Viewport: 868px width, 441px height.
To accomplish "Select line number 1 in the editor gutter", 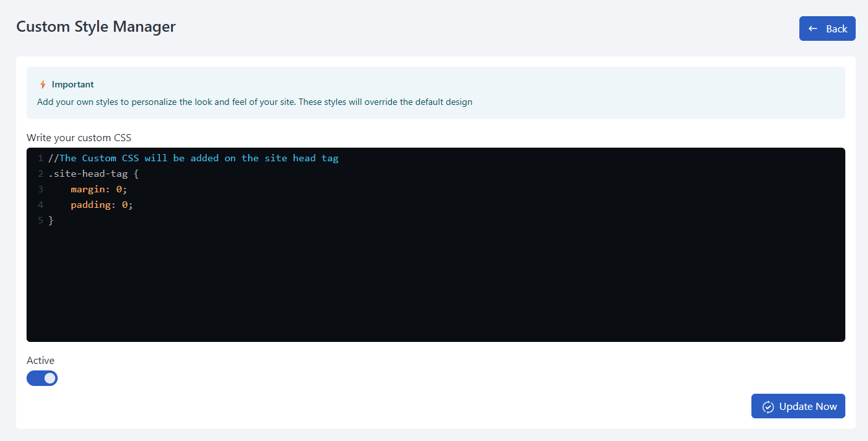I will click(x=40, y=157).
